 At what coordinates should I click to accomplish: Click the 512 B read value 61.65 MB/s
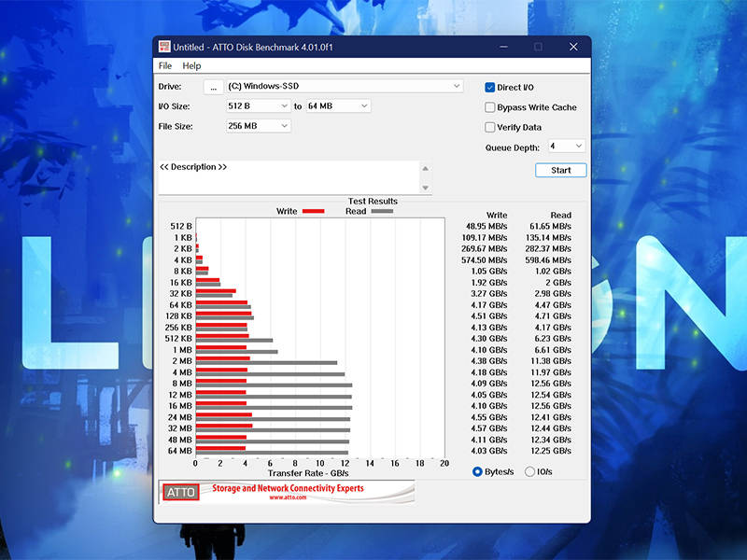point(550,226)
